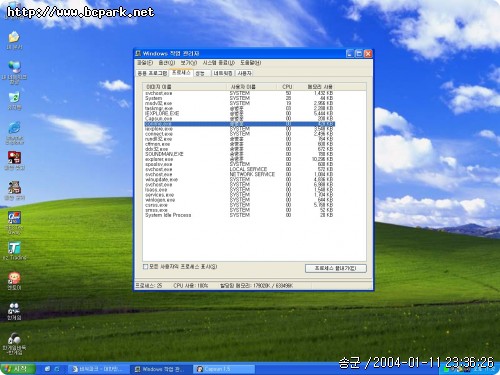This screenshot has height=375, width=500.
Task: Open the blue Q desktop shortcut icon
Action: click(x=14, y=222)
